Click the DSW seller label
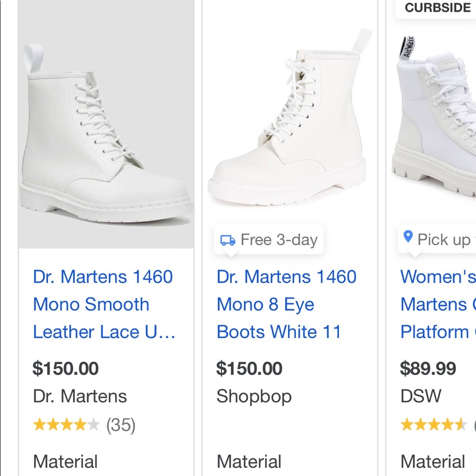 pyautogui.click(x=420, y=396)
